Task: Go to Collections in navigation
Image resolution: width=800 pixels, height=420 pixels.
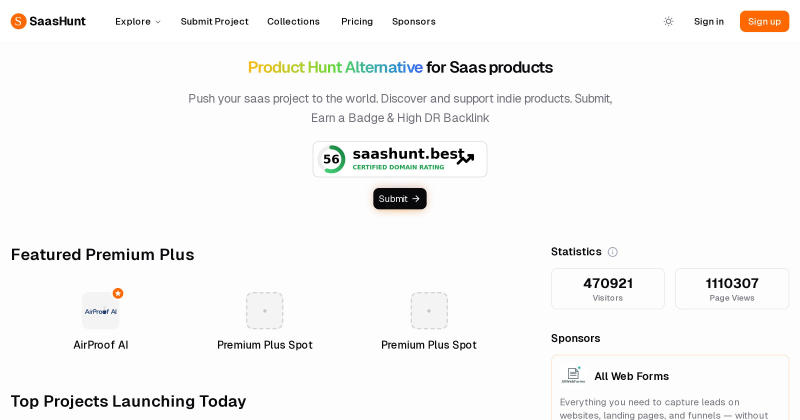Action: point(293,21)
